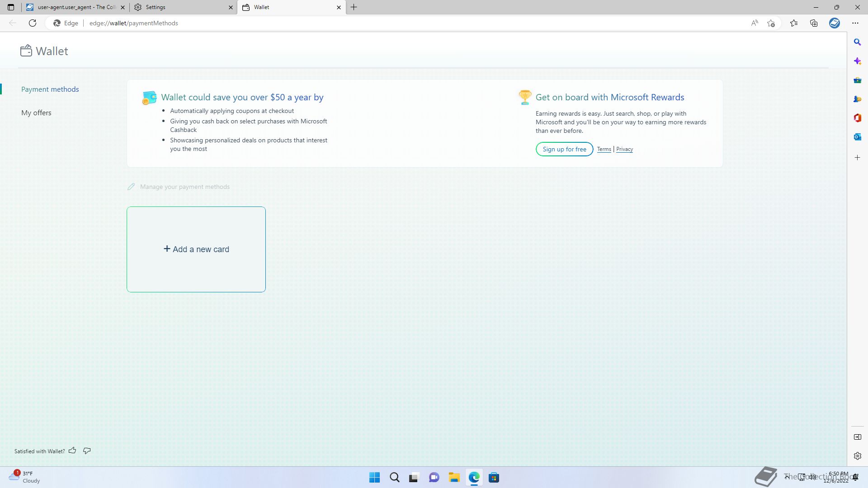Open Windows Start menu
This screenshot has width=868, height=488.
click(x=374, y=478)
